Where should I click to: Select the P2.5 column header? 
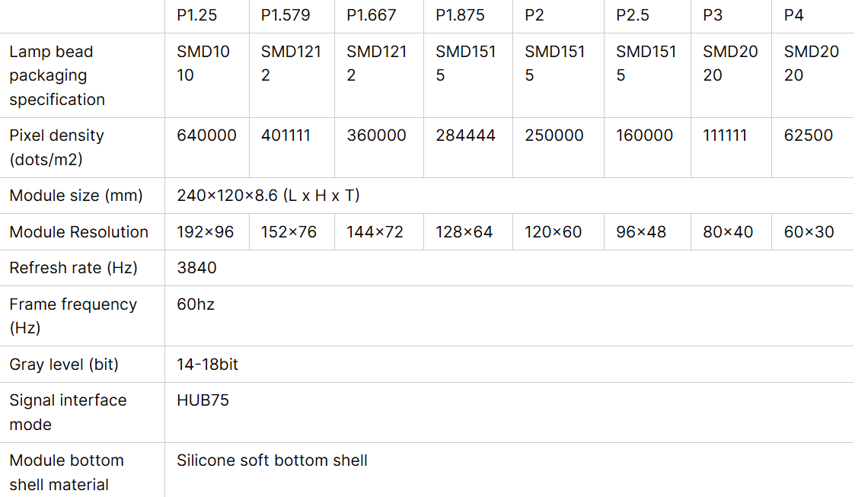632,15
